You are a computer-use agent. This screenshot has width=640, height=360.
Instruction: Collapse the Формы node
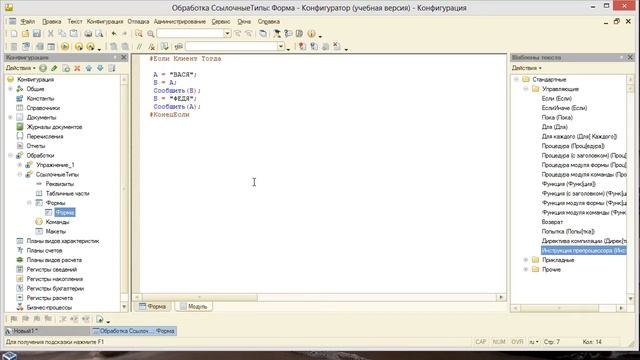pos(29,203)
